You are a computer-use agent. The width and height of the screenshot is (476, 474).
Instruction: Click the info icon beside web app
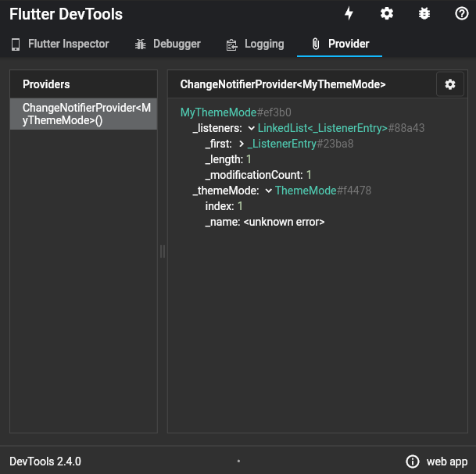(412, 462)
